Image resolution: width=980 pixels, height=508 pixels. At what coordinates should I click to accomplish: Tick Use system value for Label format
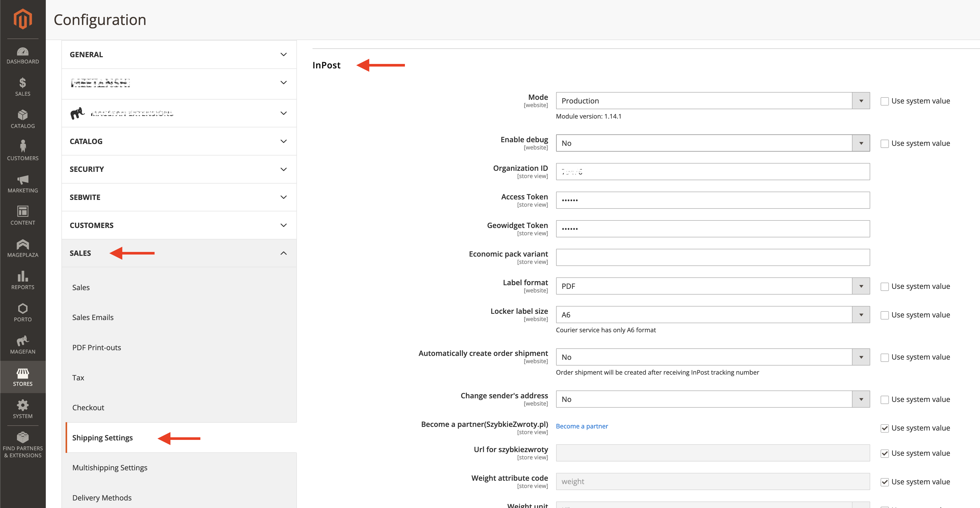pyautogui.click(x=884, y=286)
